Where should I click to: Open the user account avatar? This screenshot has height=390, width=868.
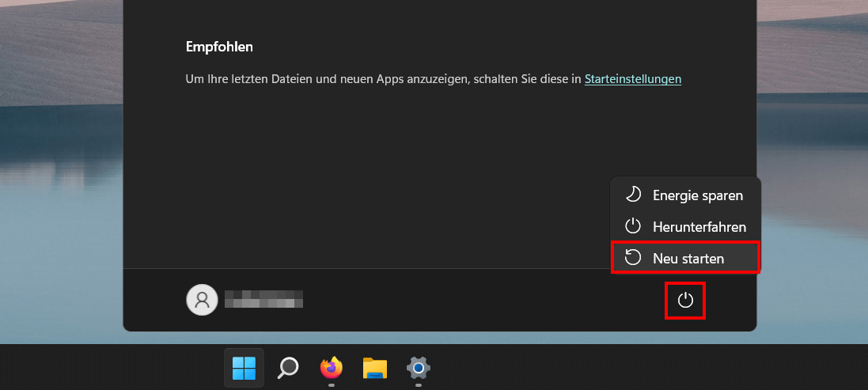click(202, 300)
